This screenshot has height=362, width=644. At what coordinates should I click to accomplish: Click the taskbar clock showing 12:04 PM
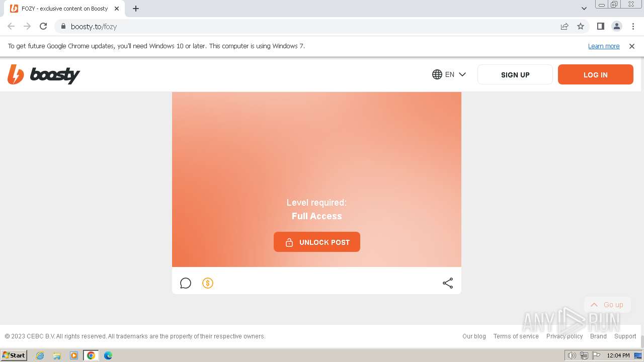618,355
